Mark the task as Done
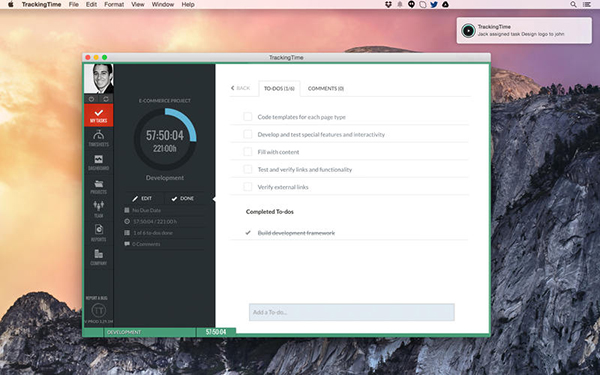Viewport: 600px width, 375px height. (x=183, y=198)
